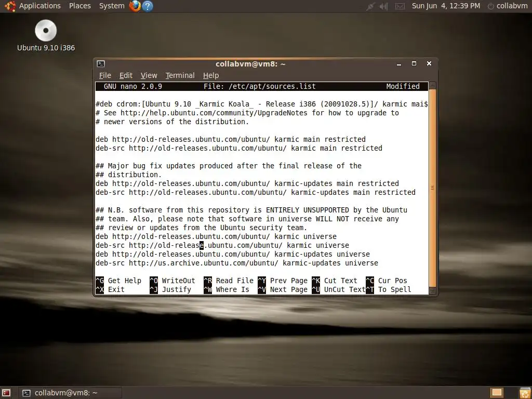The width and height of the screenshot is (532, 399).
Task: Click the us.archive.ubuntu.com deb-src line
Action: pos(237,262)
